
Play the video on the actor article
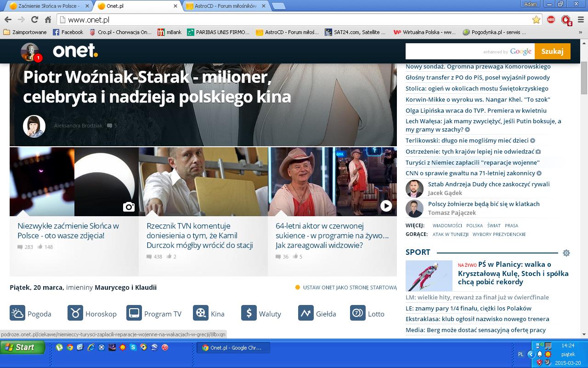pos(386,206)
